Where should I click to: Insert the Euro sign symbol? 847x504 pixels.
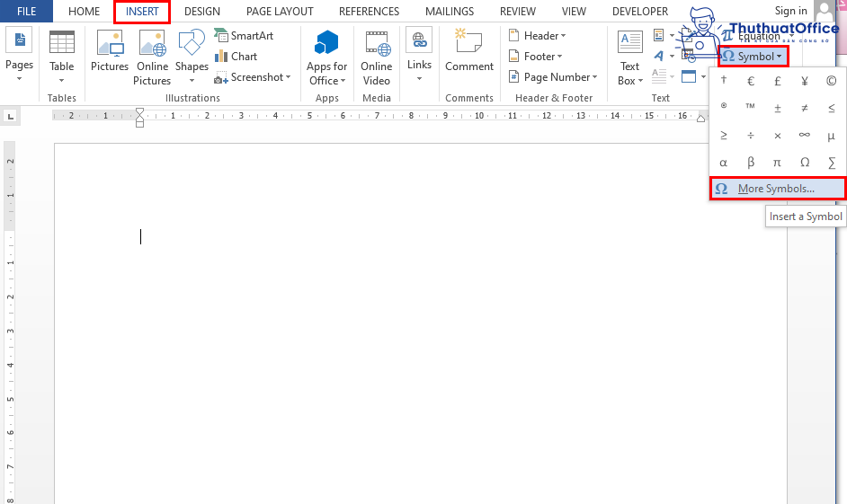pyautogui.click(x=751, y=80)
